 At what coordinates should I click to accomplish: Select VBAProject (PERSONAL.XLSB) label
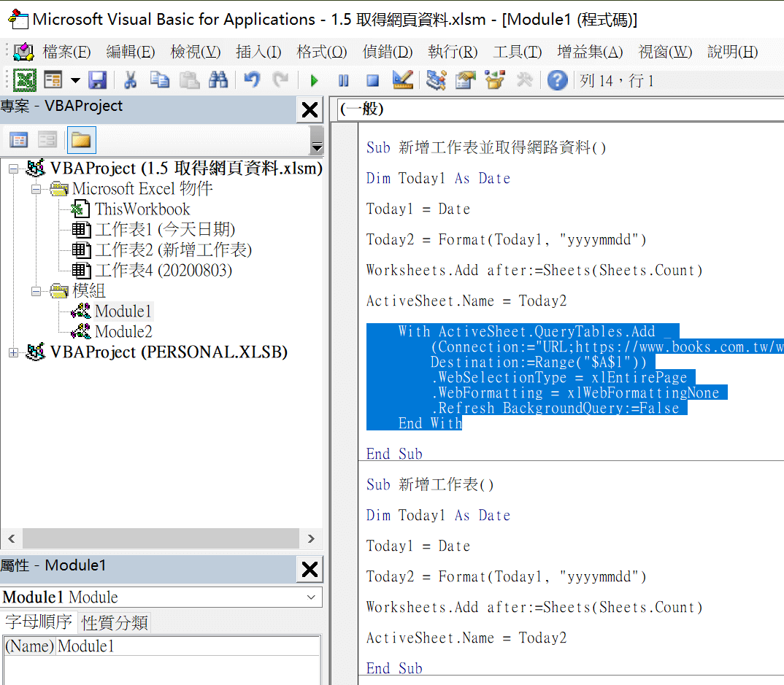(169, 352)
